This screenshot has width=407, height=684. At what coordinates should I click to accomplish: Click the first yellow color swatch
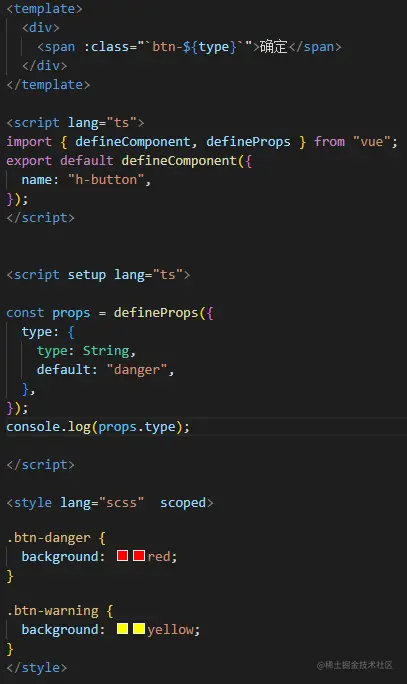tap(122, 628)
